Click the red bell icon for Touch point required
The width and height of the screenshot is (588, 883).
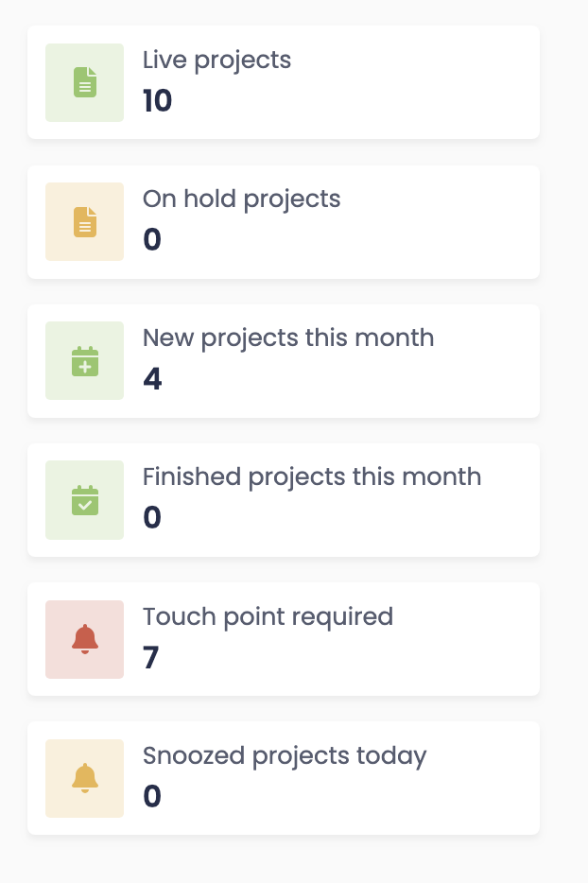point(85,639)
